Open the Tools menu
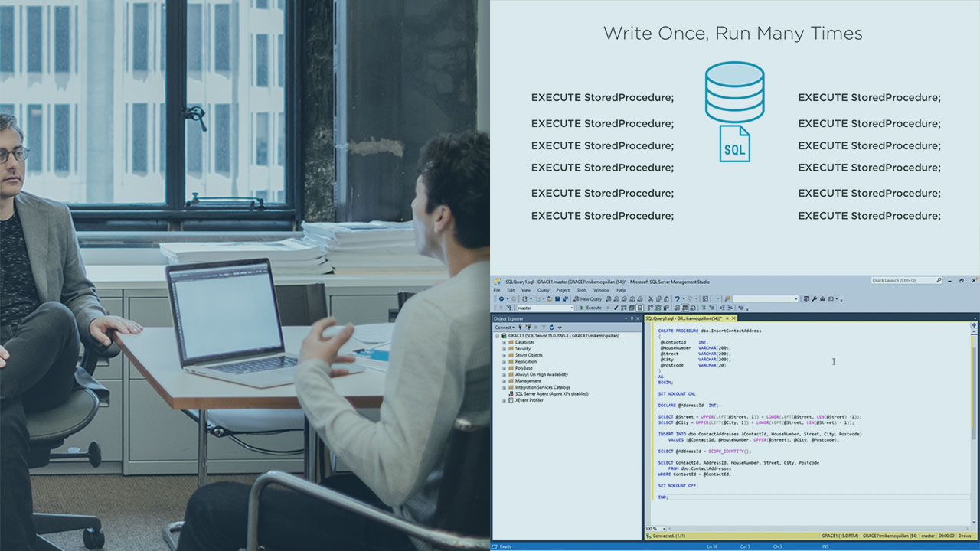Viewport: 980px width, 551px height. [581, 290]
